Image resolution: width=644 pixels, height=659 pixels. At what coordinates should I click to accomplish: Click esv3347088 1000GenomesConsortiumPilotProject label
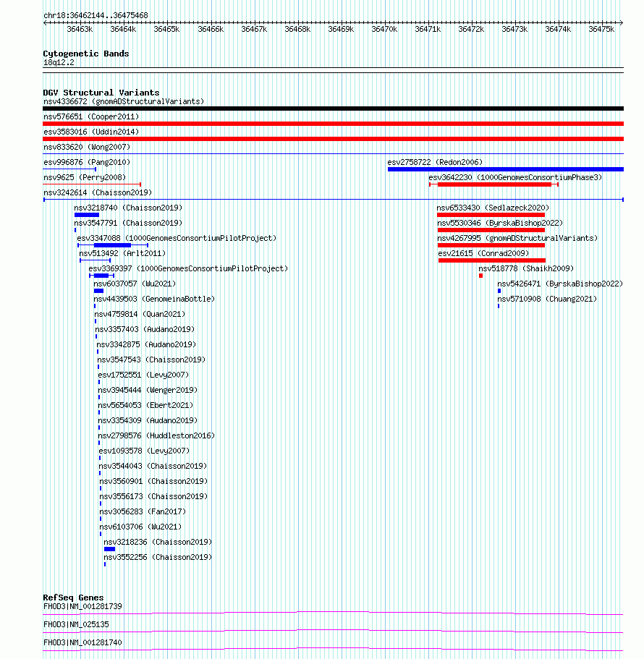(177, 238)
